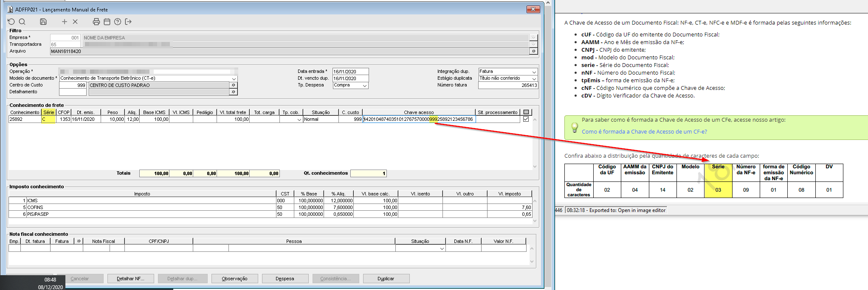Click the Número fatura field 265413

pyautogui.click(x=508, y=85)
